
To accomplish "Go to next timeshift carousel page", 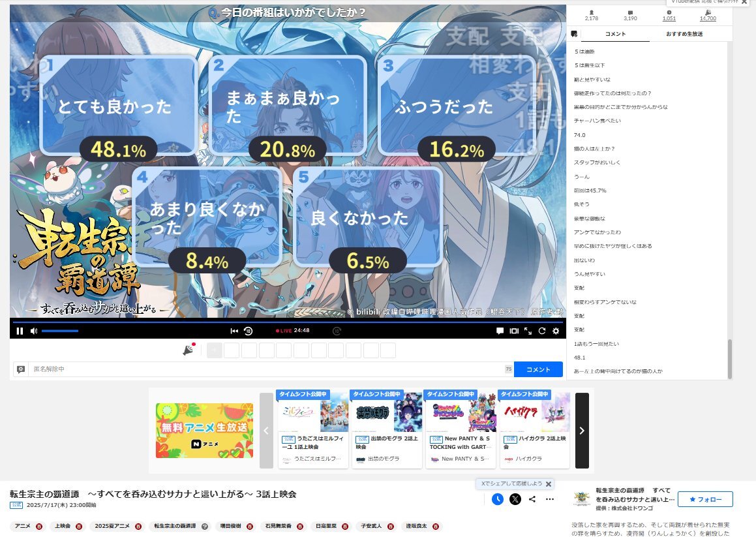I will [x=582, y=431].
